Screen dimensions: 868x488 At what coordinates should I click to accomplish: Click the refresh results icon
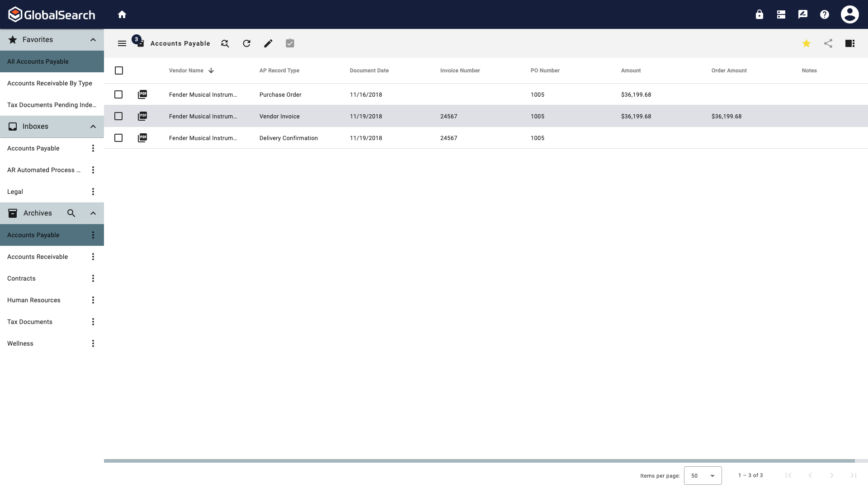(246, 43)
